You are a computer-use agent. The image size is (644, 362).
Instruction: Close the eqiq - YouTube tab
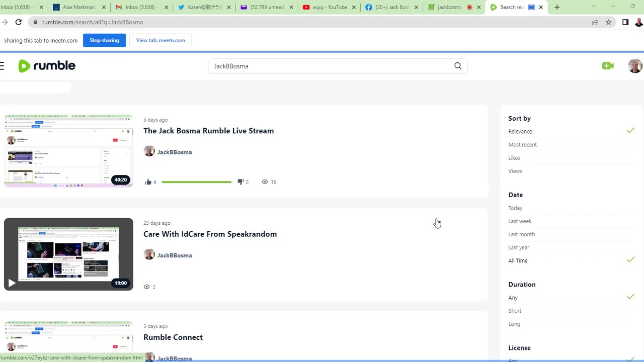coord(354,8)
